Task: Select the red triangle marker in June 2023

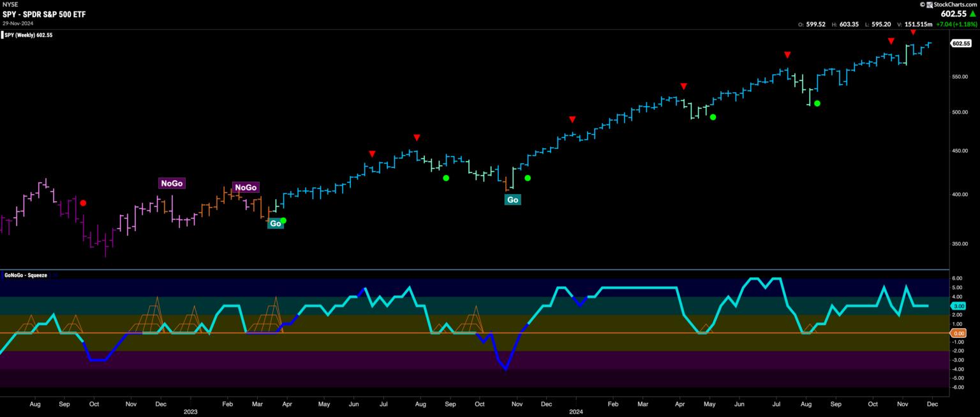Action: (x=372, y=153)
